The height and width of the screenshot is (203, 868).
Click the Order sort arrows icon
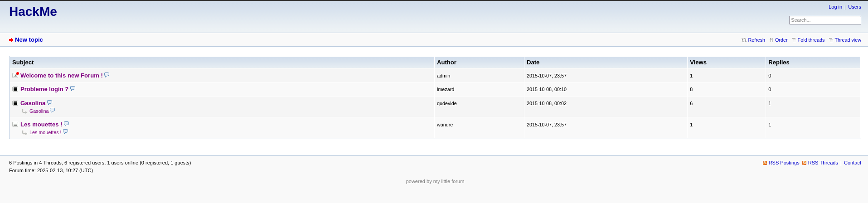(771, 40)
